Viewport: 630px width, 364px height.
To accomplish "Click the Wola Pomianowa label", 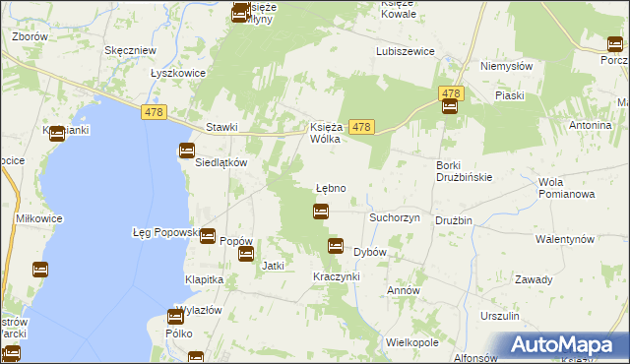I will click(567, 188).
